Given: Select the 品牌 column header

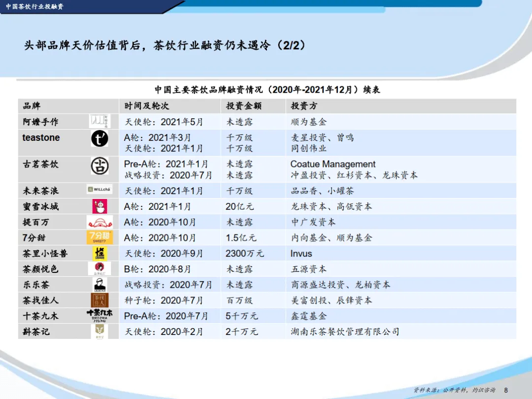Looking at the screenshot, I should click(32, 106).
